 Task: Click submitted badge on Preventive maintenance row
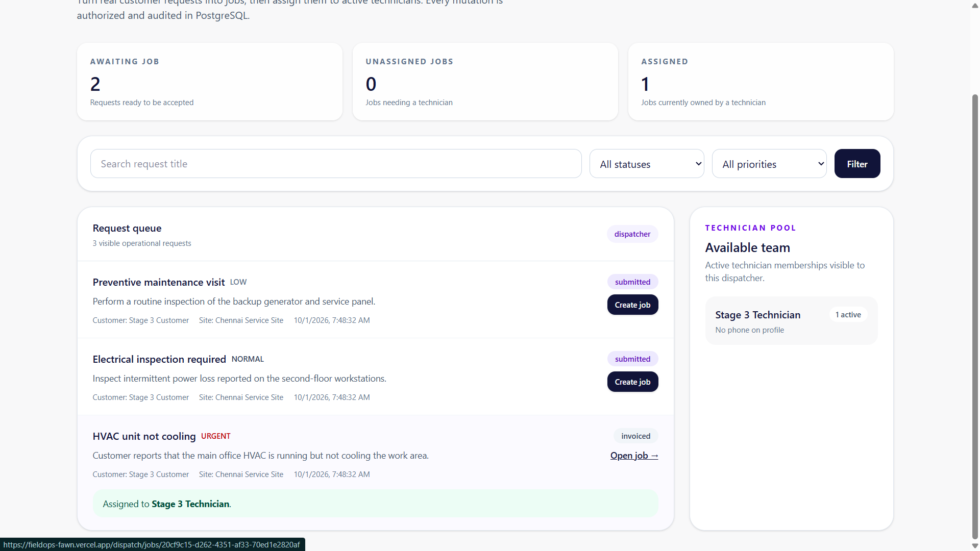(632, 282)
